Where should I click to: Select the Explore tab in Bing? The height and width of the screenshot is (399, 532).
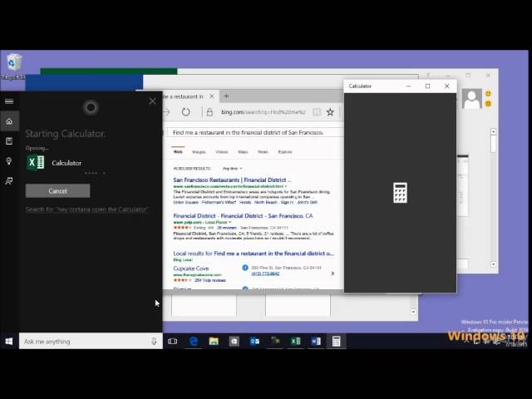click(x=285, y=151)
